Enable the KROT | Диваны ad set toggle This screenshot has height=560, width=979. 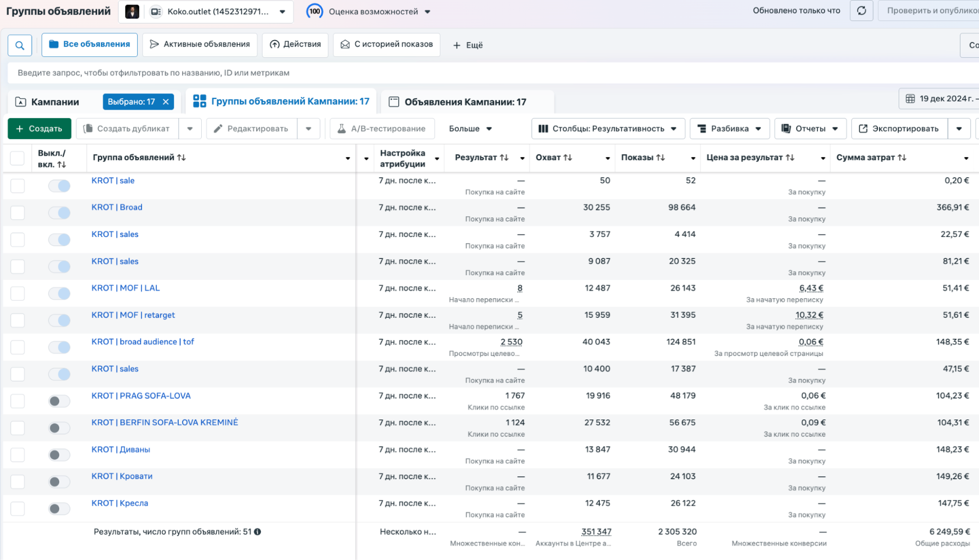point(59,455)
